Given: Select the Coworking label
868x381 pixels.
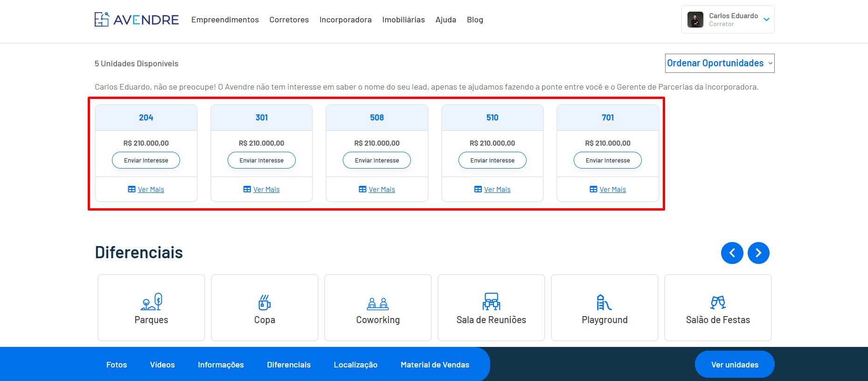Looking at the screenshot, I should click(378, 320).
